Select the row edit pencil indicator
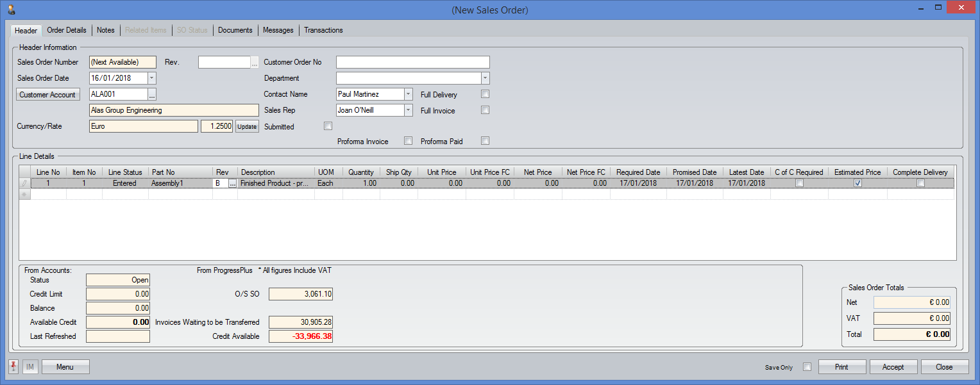Image resolution: width=980 pixels, height=385 pixels. [x=25, y=183]
